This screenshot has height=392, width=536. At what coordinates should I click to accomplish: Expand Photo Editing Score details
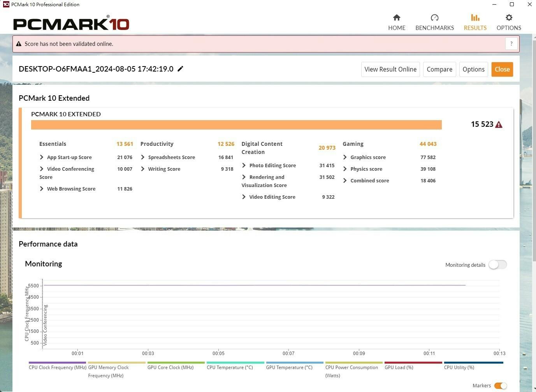coord(244,165)
